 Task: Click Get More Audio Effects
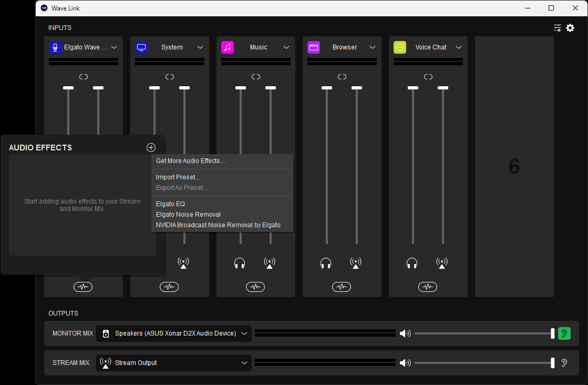(x=191, y=161)
